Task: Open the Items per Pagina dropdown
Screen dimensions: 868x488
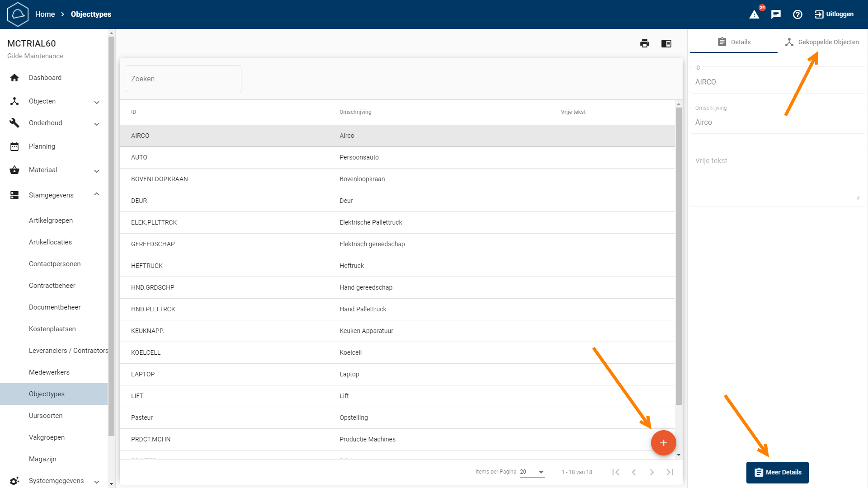Action: [532, 472]
